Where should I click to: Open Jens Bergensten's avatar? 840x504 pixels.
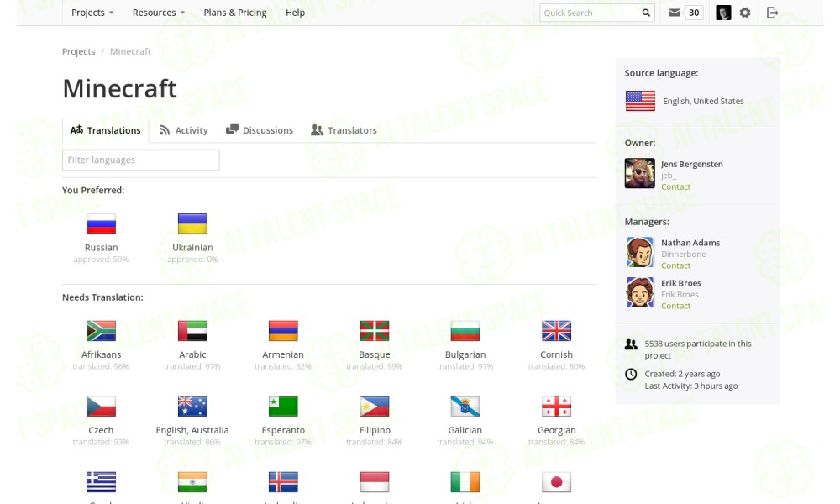639,173
